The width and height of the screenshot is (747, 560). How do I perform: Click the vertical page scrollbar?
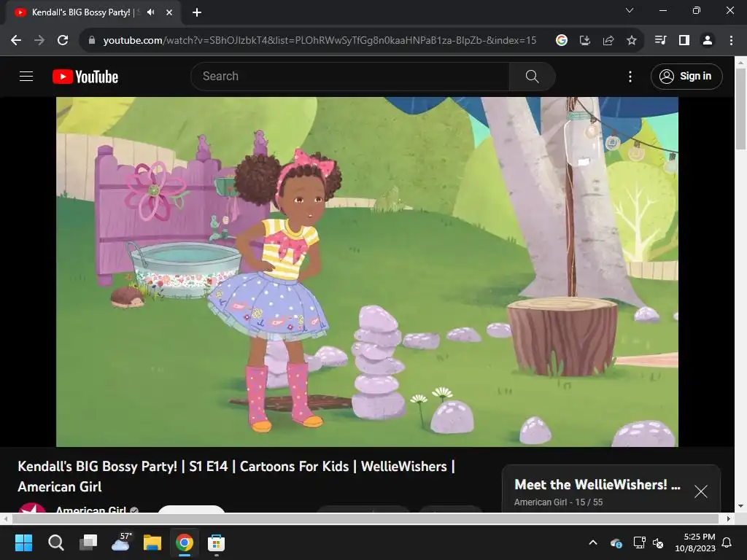[x=740, y=109]
